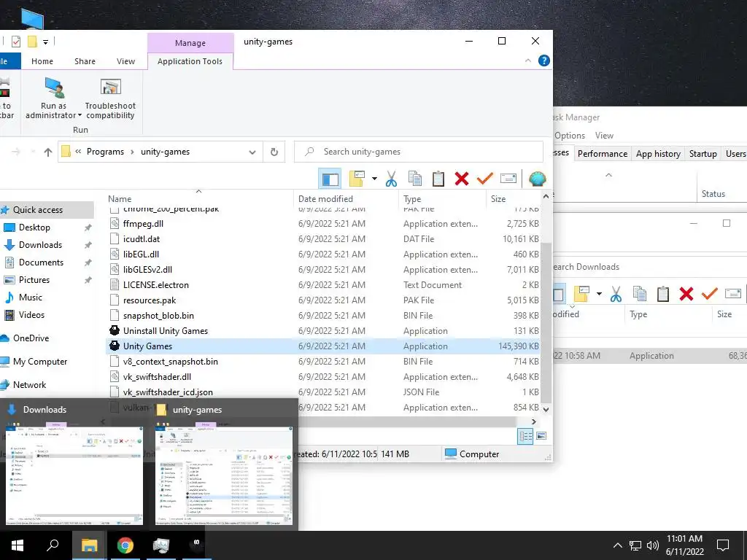The image size is (747, 560).
Task: Open Windows Start menu
Action: tap(18, 545)
